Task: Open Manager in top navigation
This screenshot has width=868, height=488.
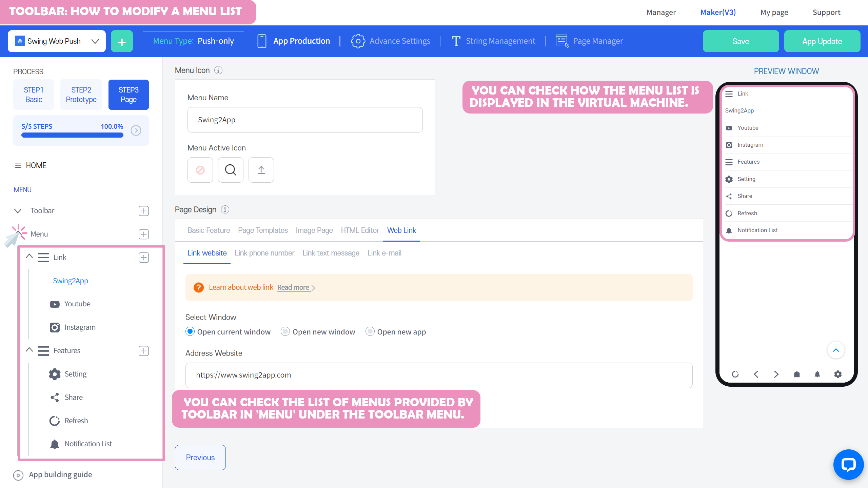Action: pos(661,13)
